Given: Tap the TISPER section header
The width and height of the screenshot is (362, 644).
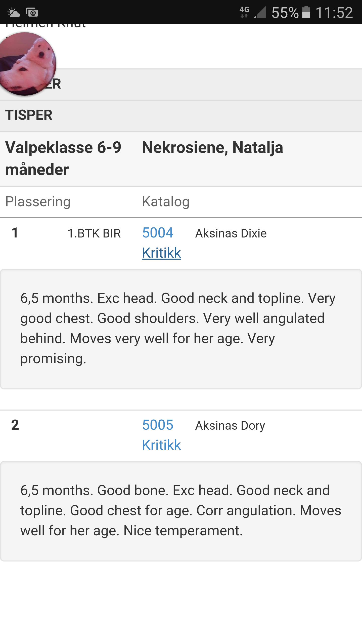Looking at the screenshot, I should (x=29, y=115).
